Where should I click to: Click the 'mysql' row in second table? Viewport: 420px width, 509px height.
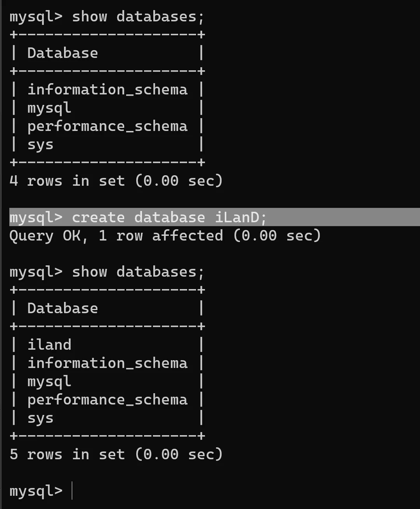pyautogui.click(x=49, y=382)
